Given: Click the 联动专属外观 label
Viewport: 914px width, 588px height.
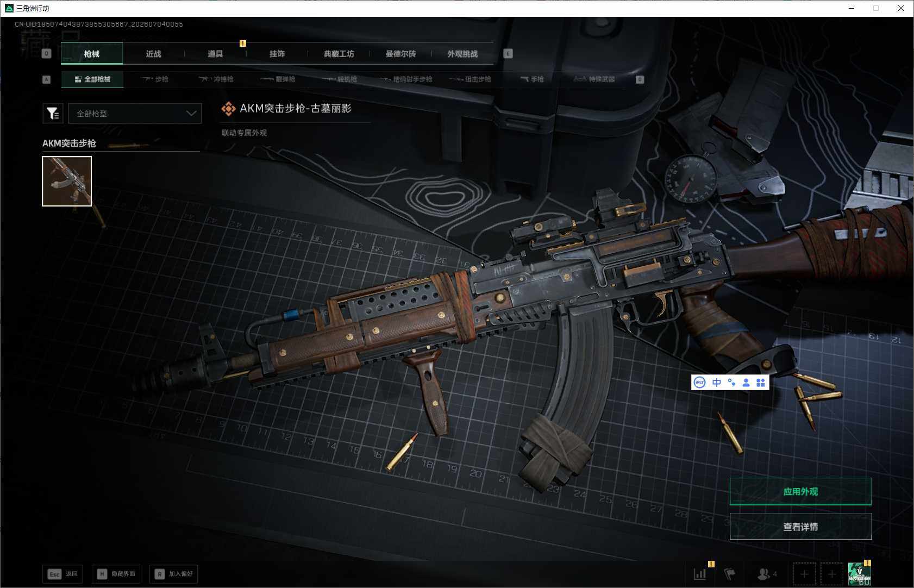Looking at the screenshot, I should click(x=244, y=133).
